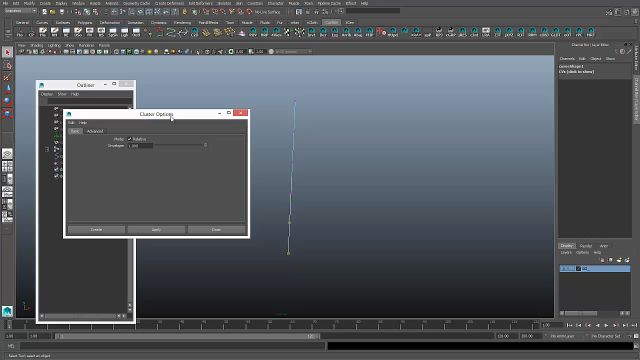Click the mirrored arrows curve shelf icon
This screenshot has width=640, height=360.
[183, 32]
